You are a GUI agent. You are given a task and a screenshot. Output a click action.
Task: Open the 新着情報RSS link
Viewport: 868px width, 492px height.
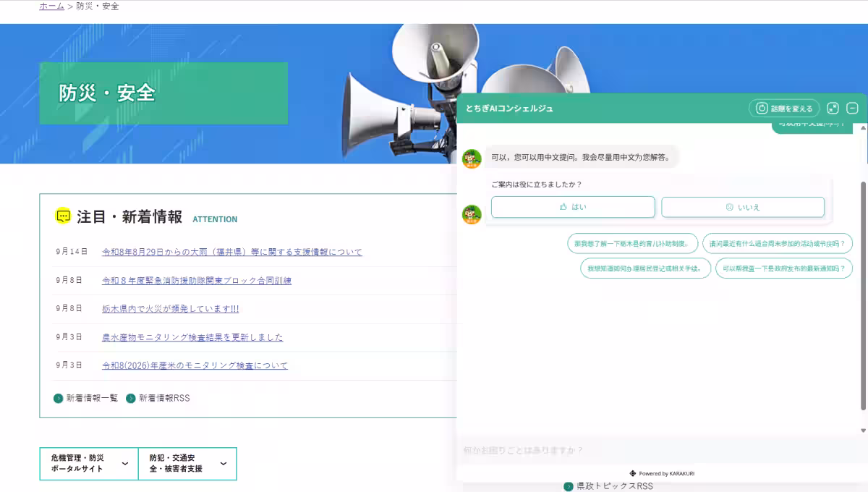[x=164, y=398]
